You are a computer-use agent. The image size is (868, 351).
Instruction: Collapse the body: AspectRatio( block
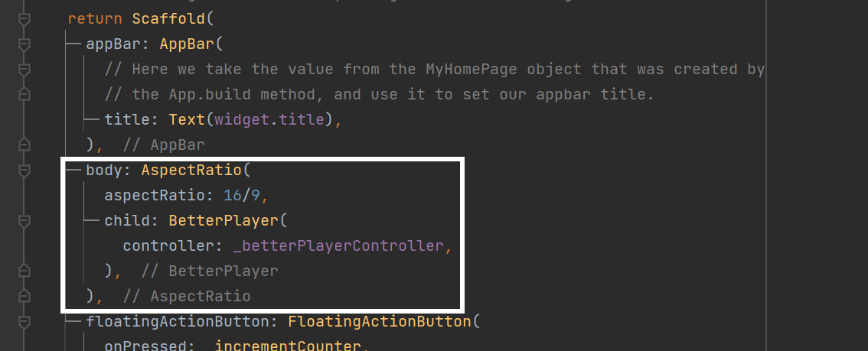(24, 170)
